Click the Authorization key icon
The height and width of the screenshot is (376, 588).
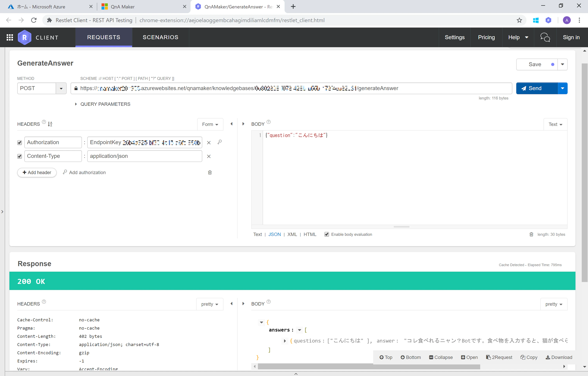point(220,142)
